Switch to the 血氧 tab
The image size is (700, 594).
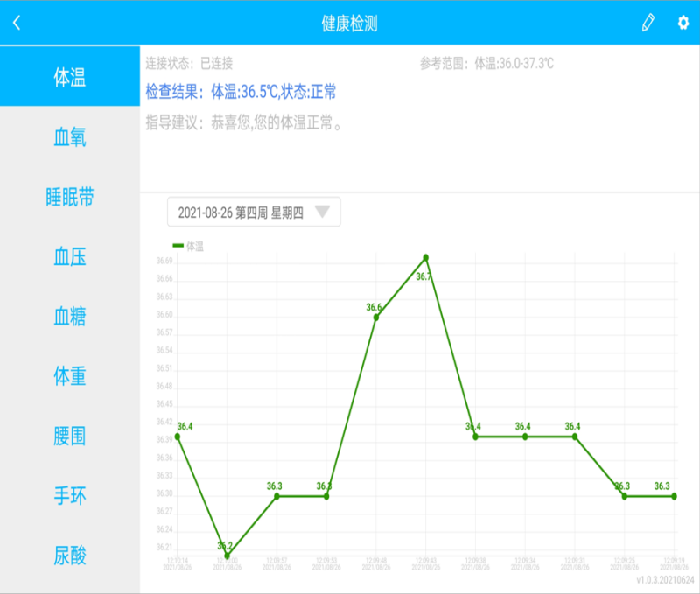tap(70, 136)
